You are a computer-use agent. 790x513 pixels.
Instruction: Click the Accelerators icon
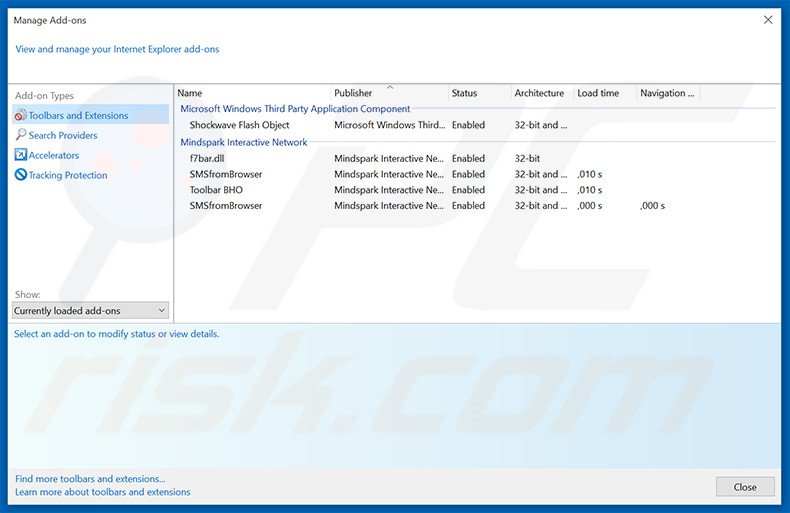click(21, 155)
